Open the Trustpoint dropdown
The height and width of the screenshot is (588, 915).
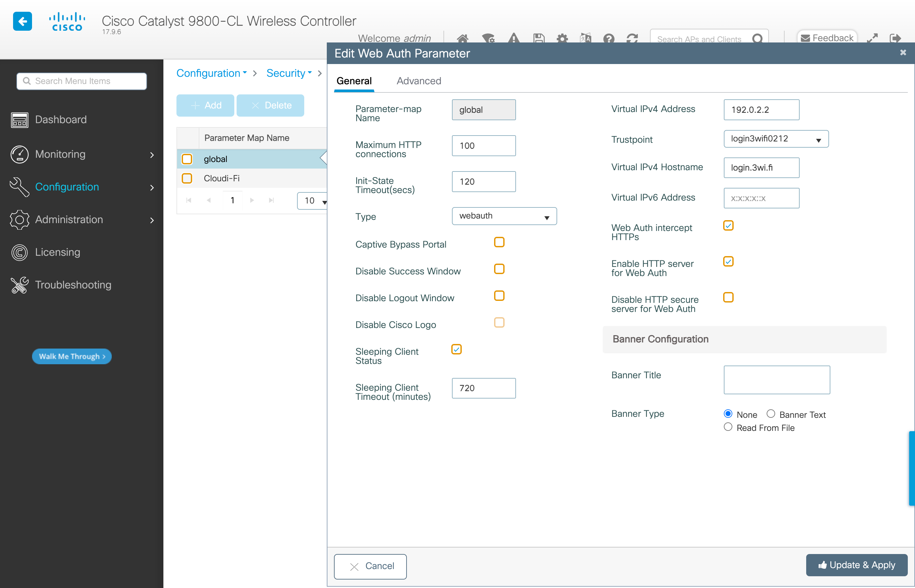coord(775,139)
